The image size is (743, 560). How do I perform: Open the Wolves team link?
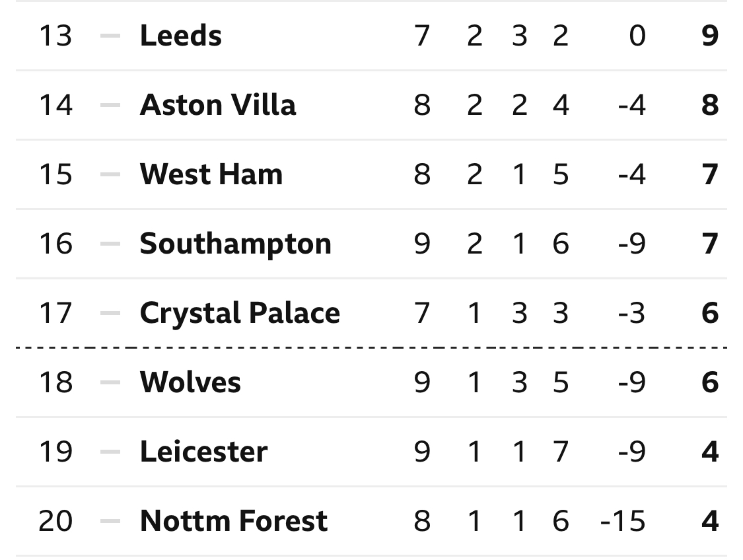[x=190, y=382]
